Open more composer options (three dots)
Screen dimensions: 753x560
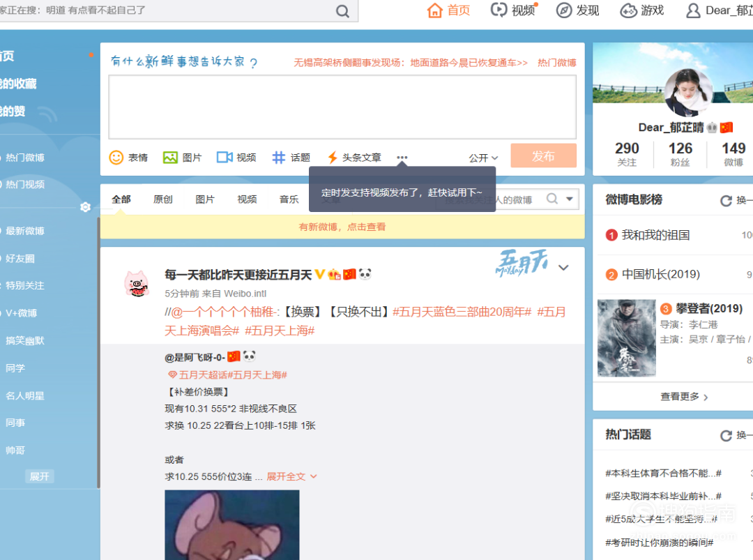click(402, 158)
